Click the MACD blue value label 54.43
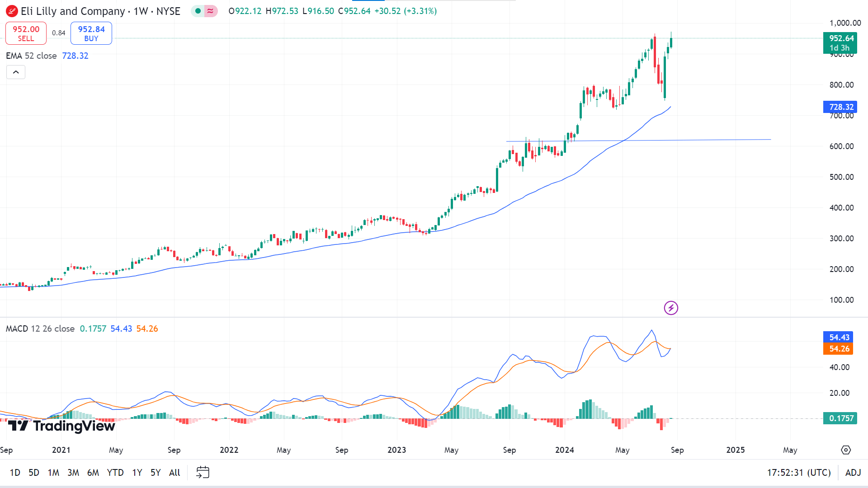 839,337
